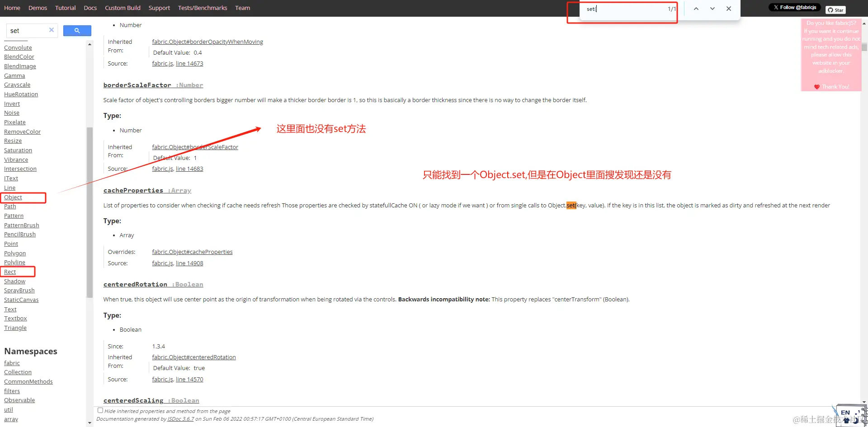Screen dimensions: 868x427
Task: Open the Gamma filter link
Action: (14, 75)
